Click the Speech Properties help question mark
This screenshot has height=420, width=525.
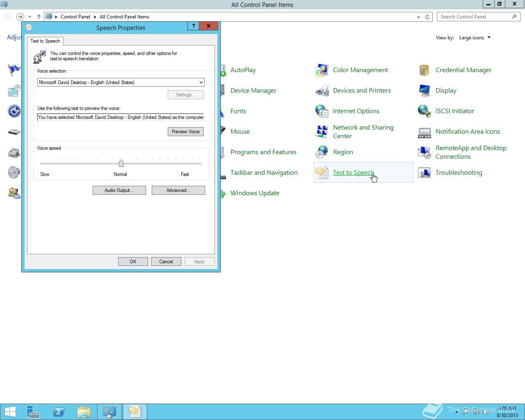[194, 26]
